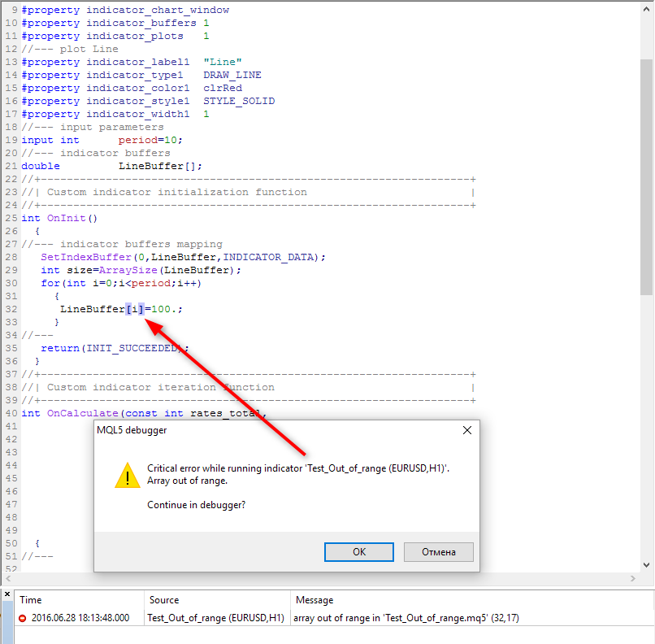The width and height of the screenshot is (655, 644).
Task: Click OnCalculate on line 40
Action: click(x=82, y=413)
